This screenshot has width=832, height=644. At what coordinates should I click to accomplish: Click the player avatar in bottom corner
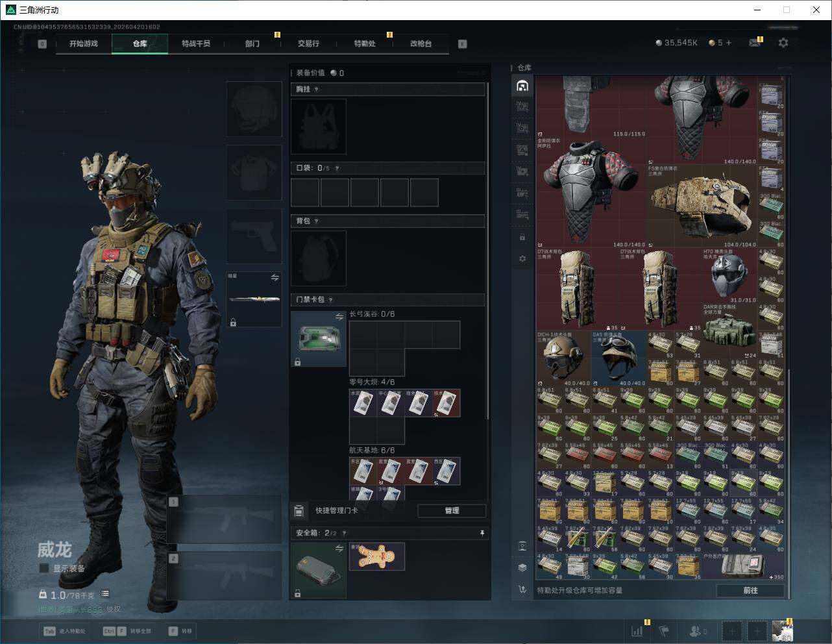pyautogui.click(x=782, y=631)
